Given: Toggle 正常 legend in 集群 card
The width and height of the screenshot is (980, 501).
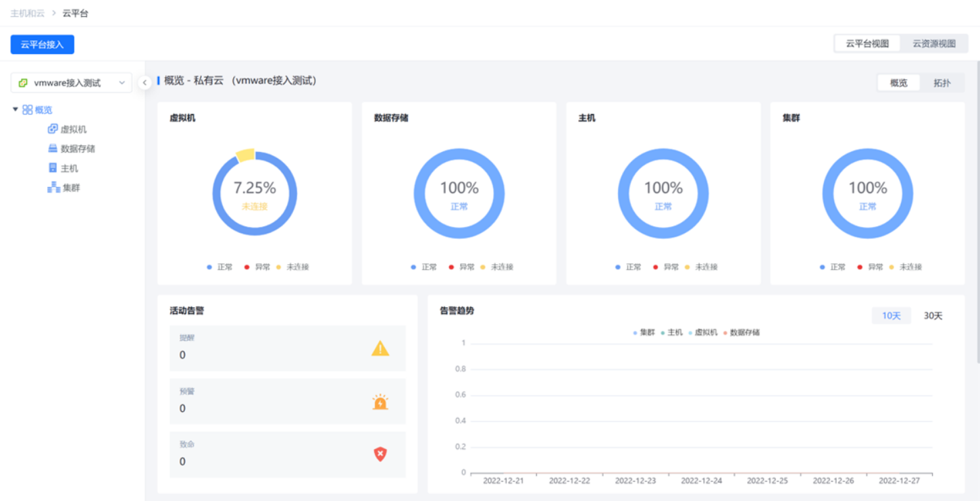Looking at the screenshot, I should point(833,267).
